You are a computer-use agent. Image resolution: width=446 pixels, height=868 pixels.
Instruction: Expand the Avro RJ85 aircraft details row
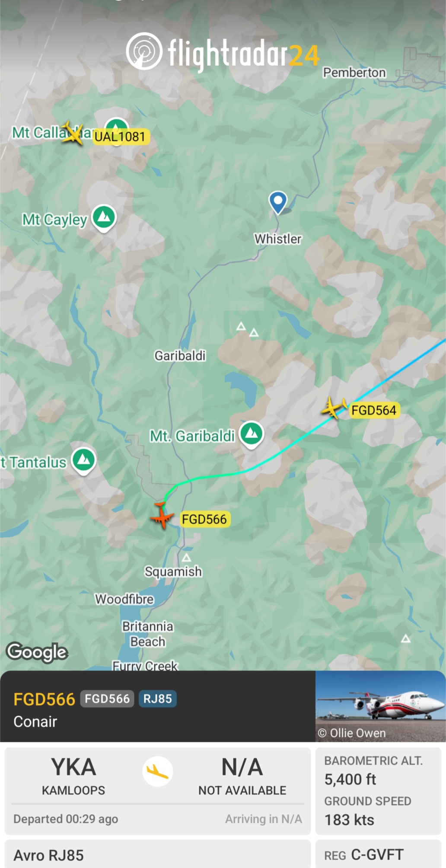[158, 854]
